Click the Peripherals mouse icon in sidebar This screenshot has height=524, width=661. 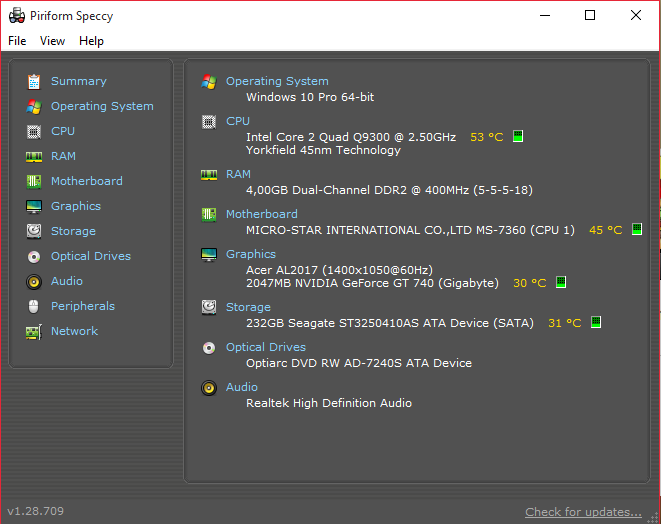[34, 306]
